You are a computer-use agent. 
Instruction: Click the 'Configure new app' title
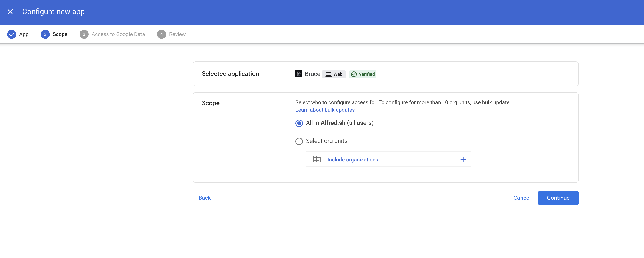pos(53,12)
